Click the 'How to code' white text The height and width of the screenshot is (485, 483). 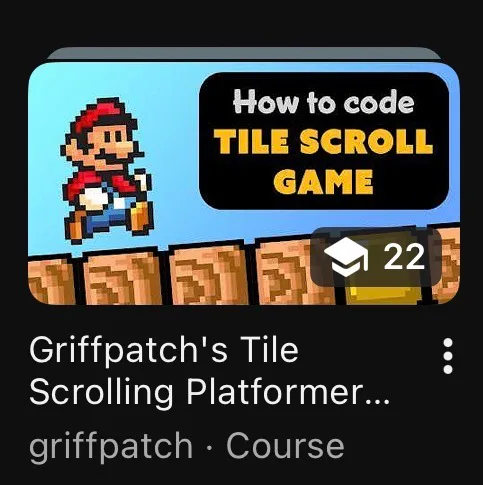(323, 102)
